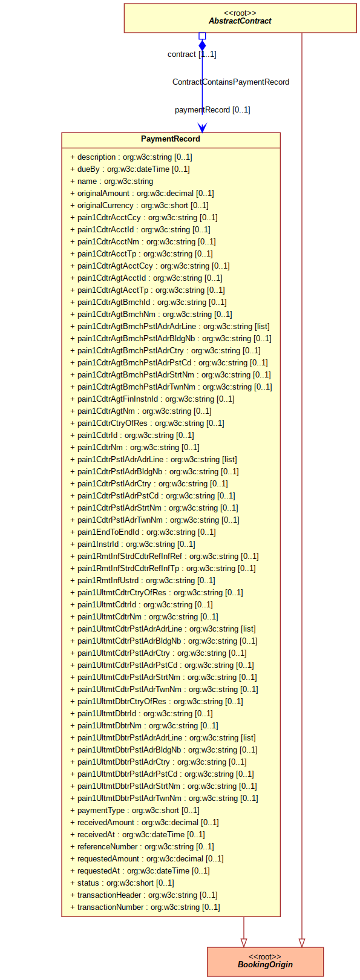
Task: Select the dueBy dateTime attribute
Action: pyautogui.click(x=130, y=169)
